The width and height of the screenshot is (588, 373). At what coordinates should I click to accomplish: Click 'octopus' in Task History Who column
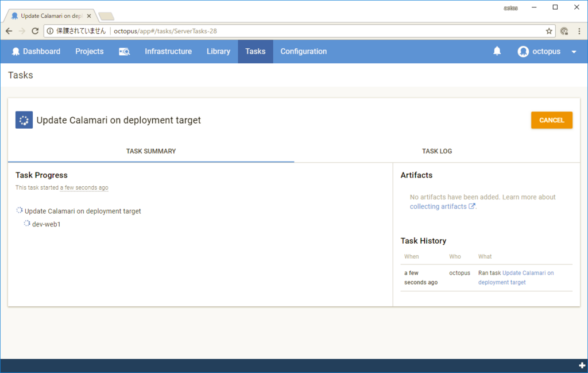pos(459,273)
